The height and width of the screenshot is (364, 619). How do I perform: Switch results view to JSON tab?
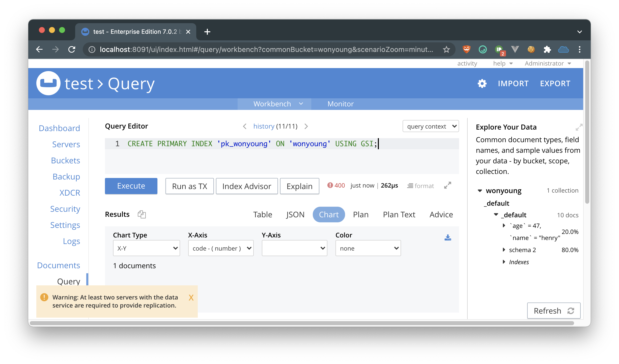[x=295, y=215]
